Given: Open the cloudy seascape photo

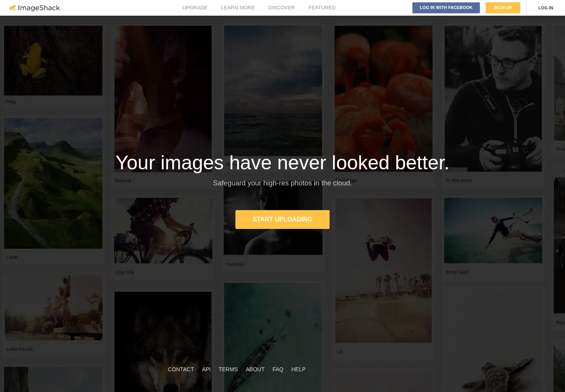Looking at the screenshot, I should 273,91.
